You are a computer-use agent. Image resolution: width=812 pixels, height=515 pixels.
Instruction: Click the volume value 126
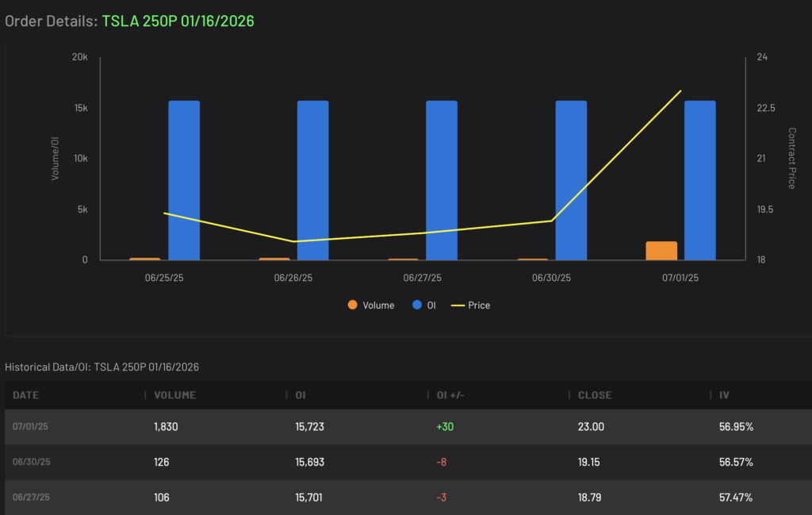click(162, 462)
